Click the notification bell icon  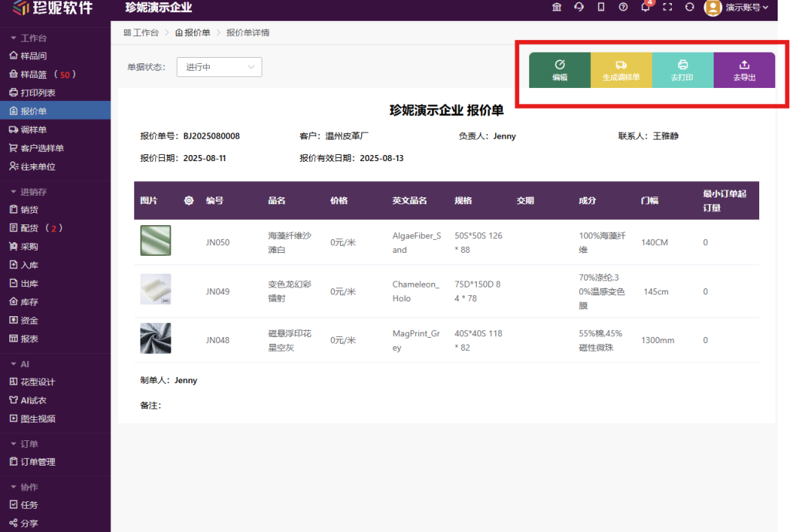646,8
